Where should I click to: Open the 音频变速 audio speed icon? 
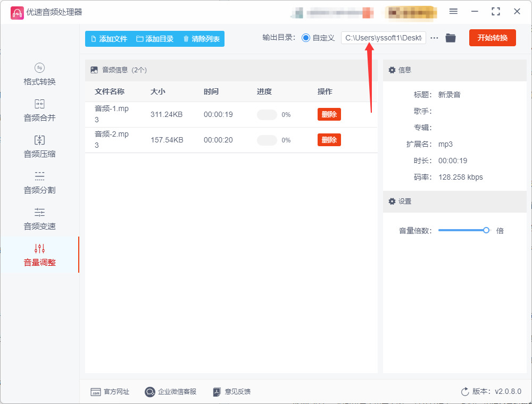tap(39, 212)
